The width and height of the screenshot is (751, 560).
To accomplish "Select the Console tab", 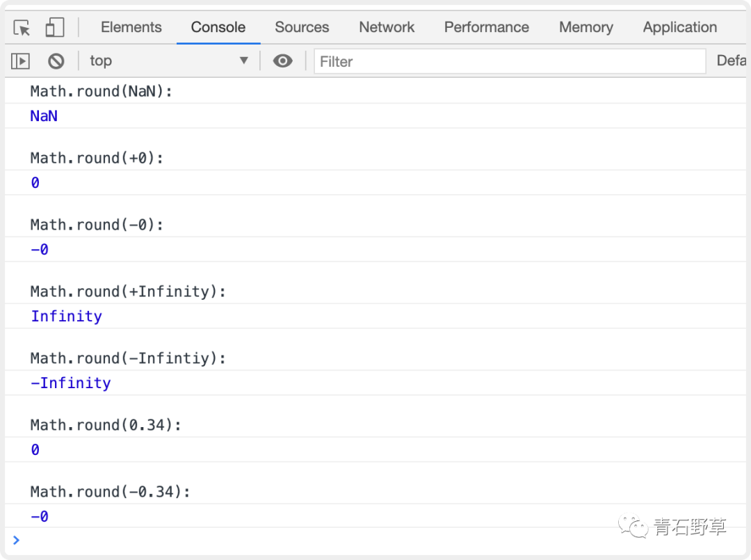I will click(218, 27).
